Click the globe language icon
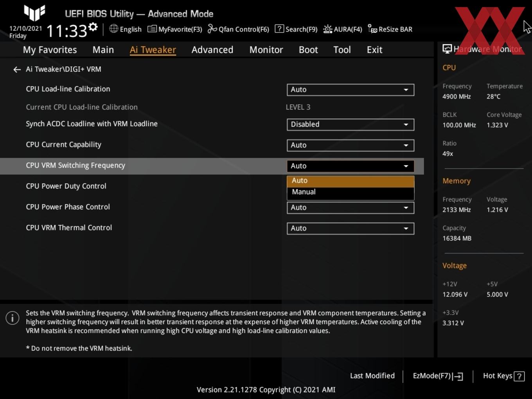 pos(113,29)
